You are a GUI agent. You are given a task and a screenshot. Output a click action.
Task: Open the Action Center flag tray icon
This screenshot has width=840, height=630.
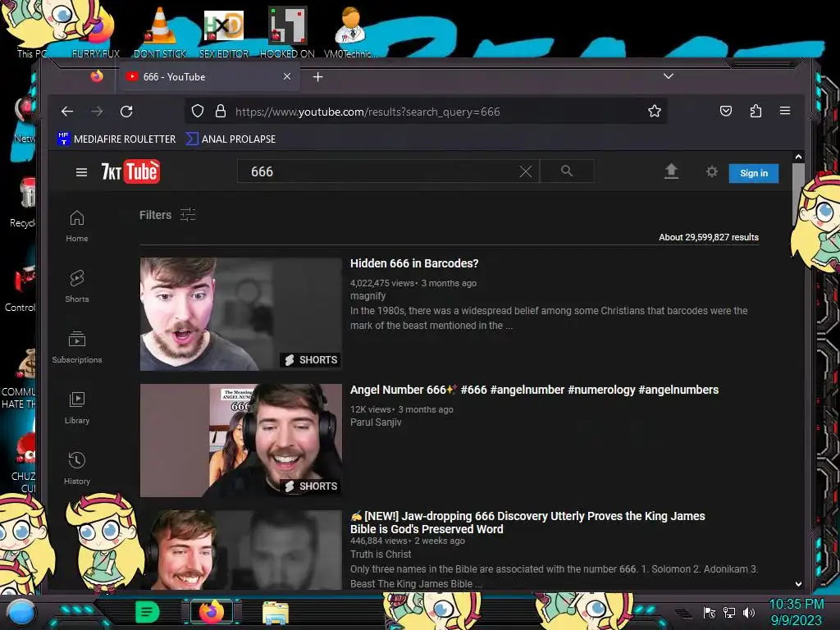[709, 612]
